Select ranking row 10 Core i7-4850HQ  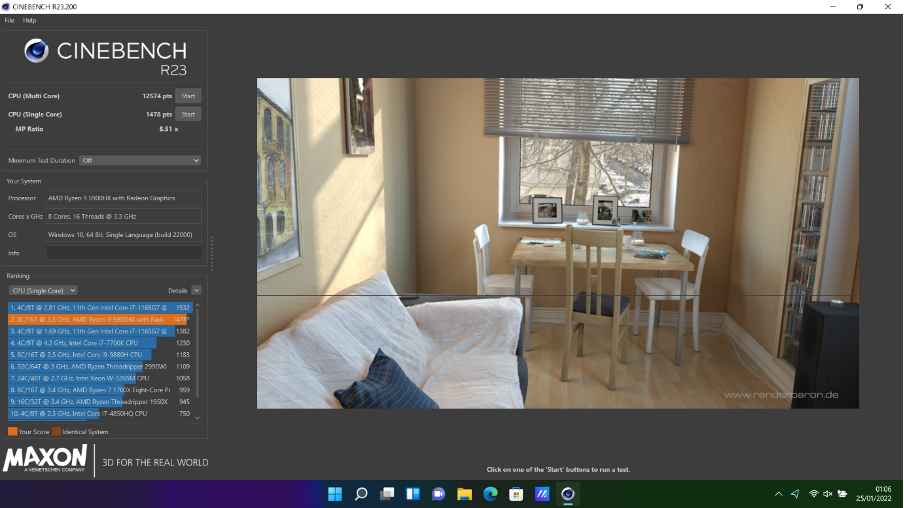click(x=100, y=413)
